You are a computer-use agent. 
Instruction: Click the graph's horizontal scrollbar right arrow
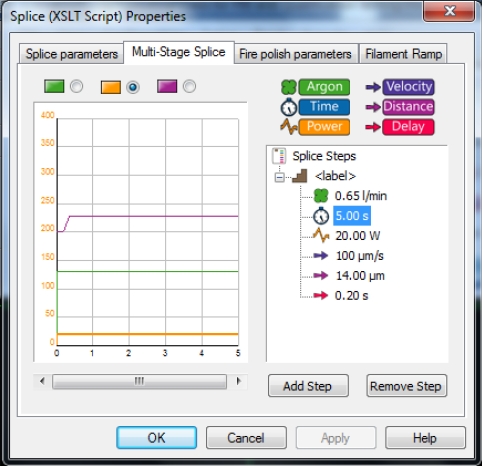238,381
